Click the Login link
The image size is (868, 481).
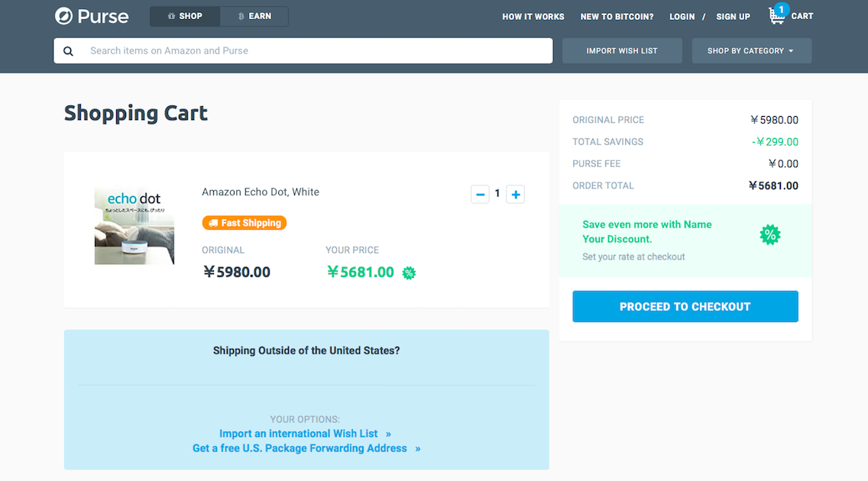pos(682,17)
